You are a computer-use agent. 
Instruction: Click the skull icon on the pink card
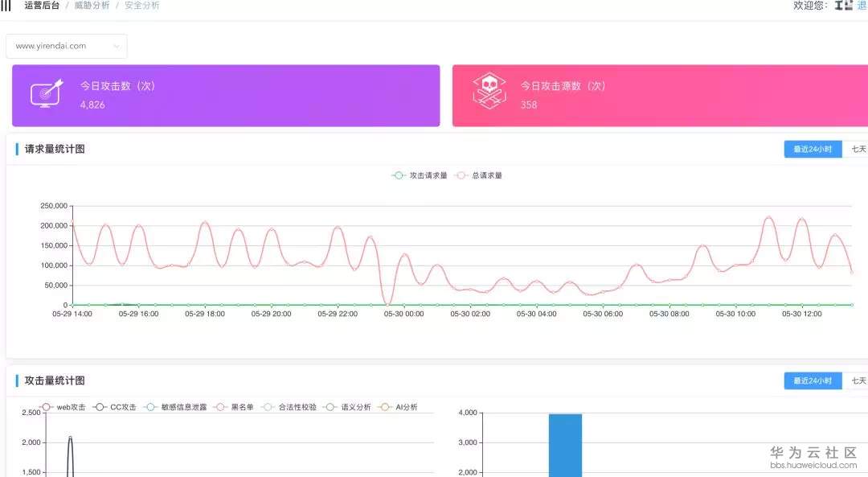click(x=489, y=92)
